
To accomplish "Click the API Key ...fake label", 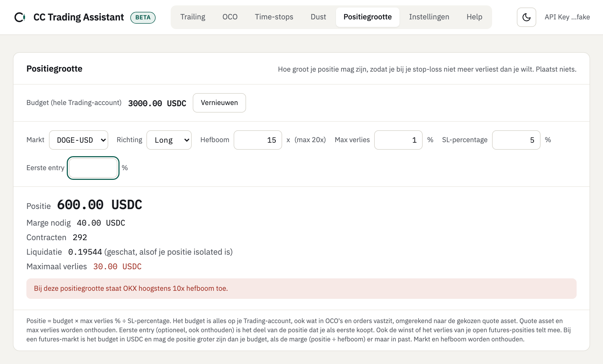I will [567, 17].
